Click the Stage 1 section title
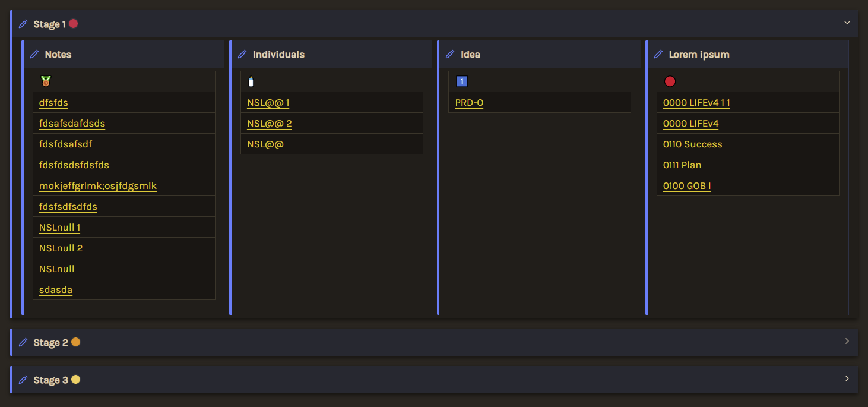The height and width of the screenshot is (407, 868). (x=50, y=24)
